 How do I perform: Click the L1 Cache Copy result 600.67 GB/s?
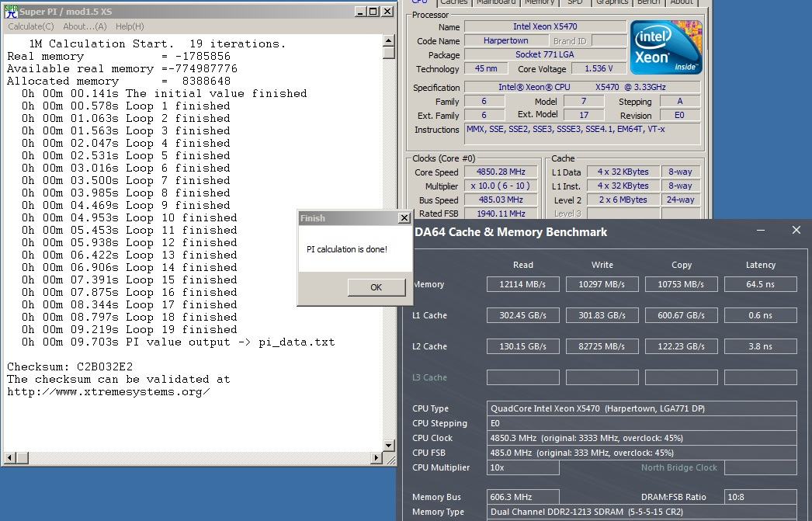pos(682,315)
